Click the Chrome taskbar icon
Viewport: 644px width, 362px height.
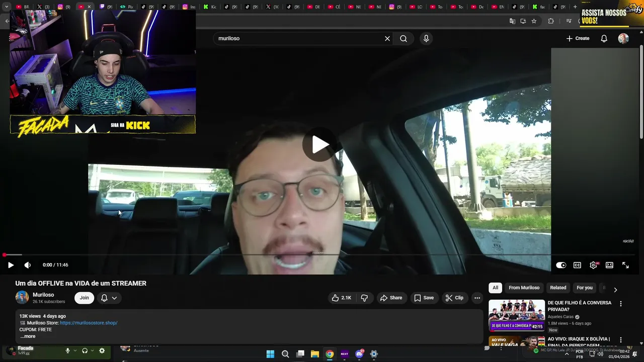coord(330,354)
